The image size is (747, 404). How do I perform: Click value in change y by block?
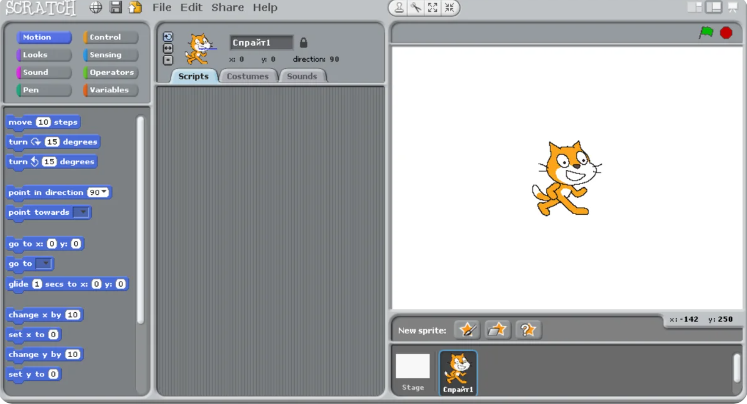(x=72, y=354)
